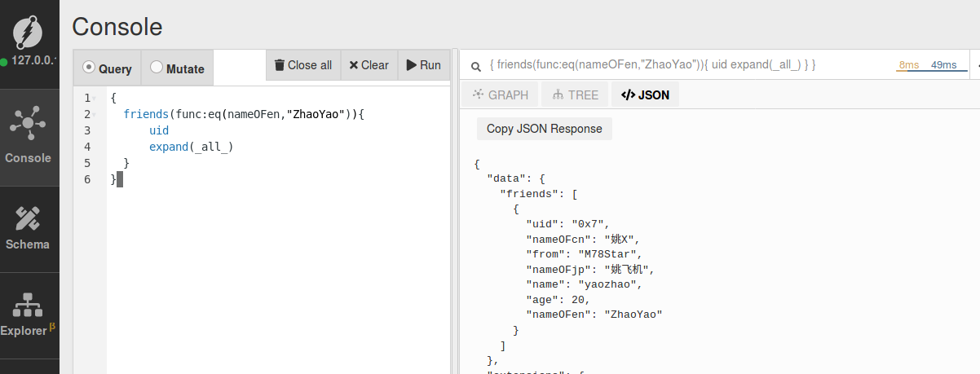This screenshot has width=980, height=374.
Task: Click the play icon in Run
Action: click(412, 65)
